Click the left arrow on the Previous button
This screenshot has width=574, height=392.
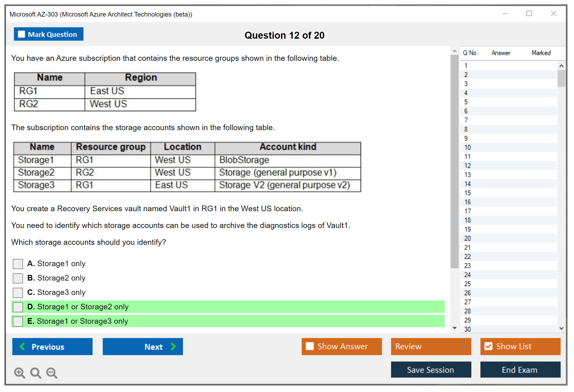click(x=22, y=346)
